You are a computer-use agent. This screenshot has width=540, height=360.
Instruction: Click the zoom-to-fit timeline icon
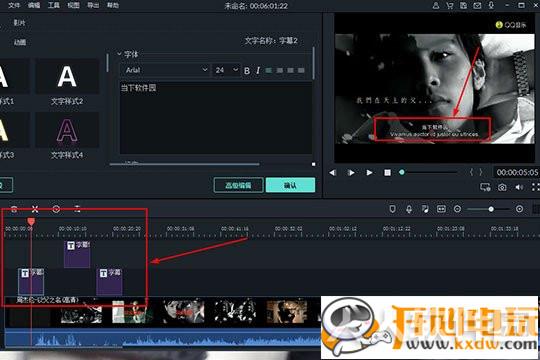pos(441,209)
